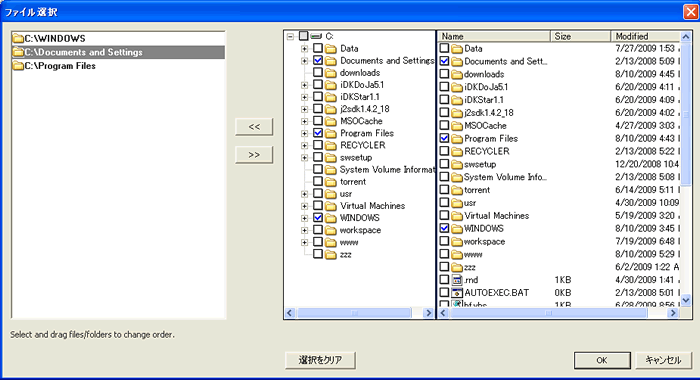Image resolution: width=700 pixels, height=380 pixels.
Task: Expand the j2sdk1.4.2_18 tree node
Action: 304,109
